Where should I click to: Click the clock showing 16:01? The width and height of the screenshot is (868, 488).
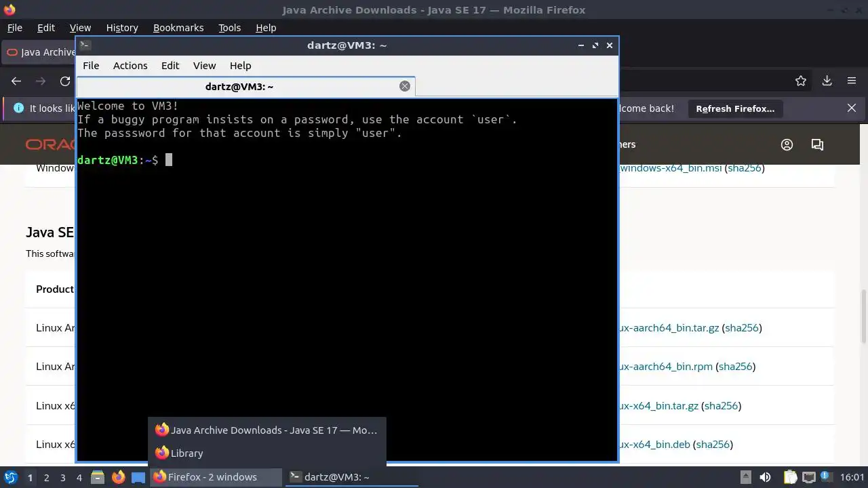852,477
